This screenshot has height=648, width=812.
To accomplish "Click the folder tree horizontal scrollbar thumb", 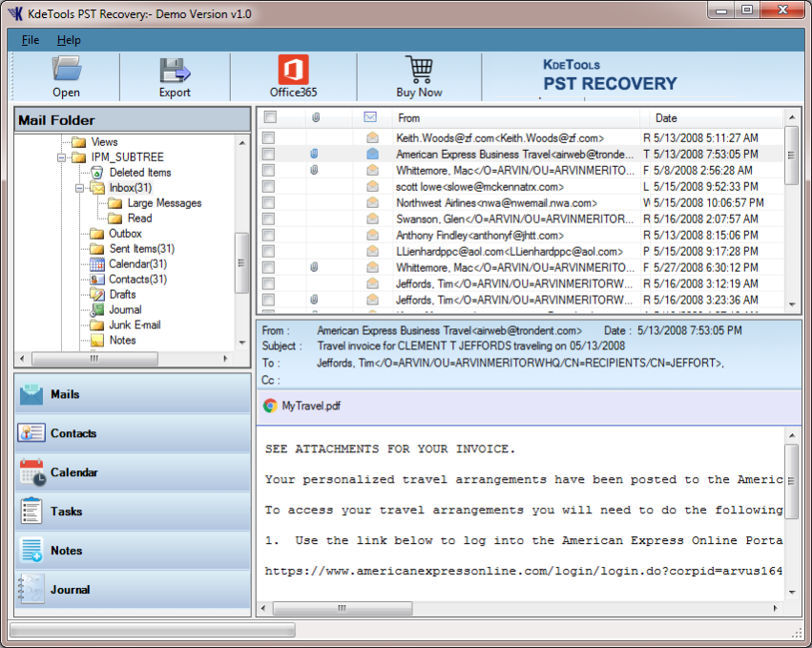I will click(x=94, y=359).
